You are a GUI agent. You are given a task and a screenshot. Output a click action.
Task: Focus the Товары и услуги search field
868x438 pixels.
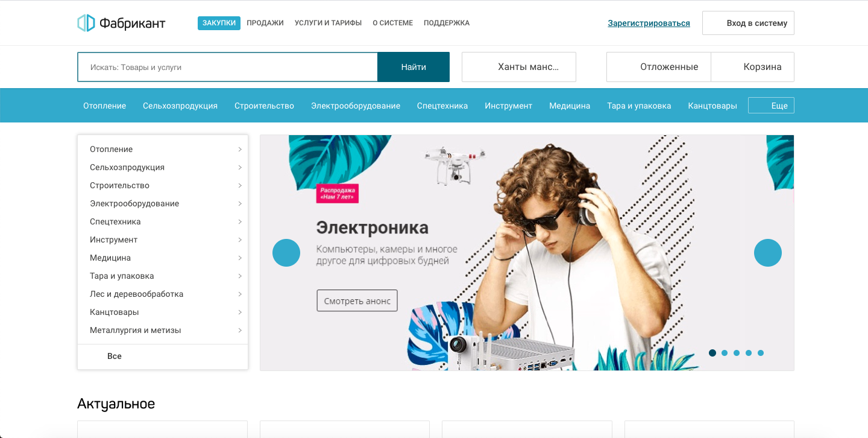227,67
